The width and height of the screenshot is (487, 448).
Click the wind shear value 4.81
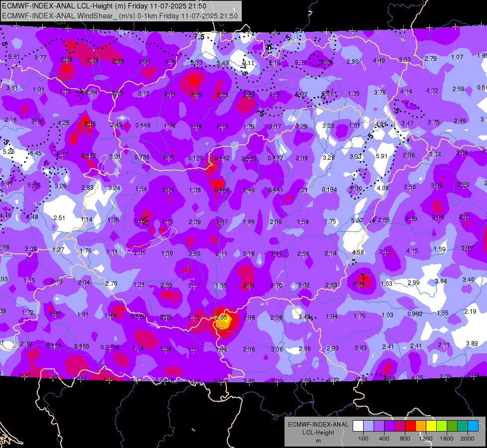381,124
